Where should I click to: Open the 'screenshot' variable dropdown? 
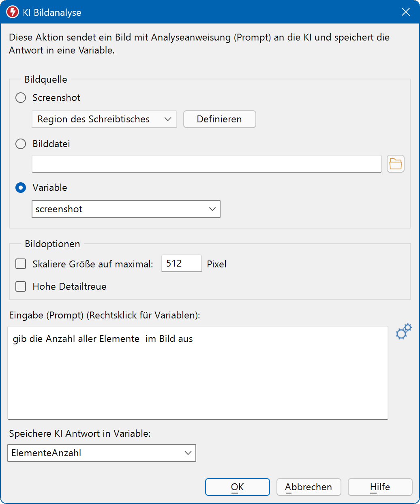pos(126,209)
